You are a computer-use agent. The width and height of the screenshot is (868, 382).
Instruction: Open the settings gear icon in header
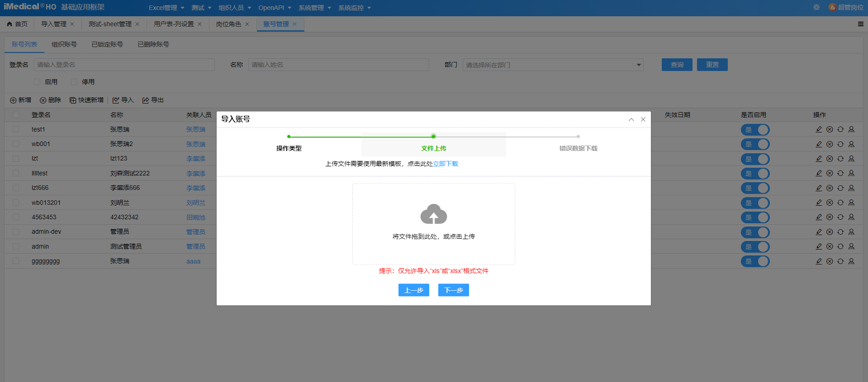pyautogui.click(x=816, y=7)
